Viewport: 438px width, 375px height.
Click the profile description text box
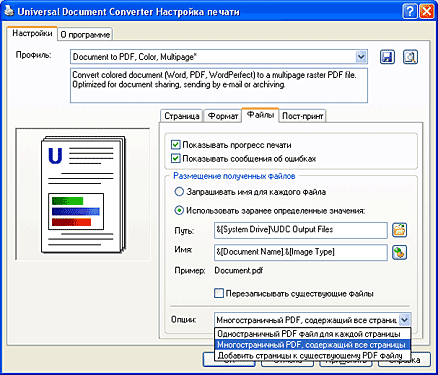pyautogui.click(x=219, y=85)
